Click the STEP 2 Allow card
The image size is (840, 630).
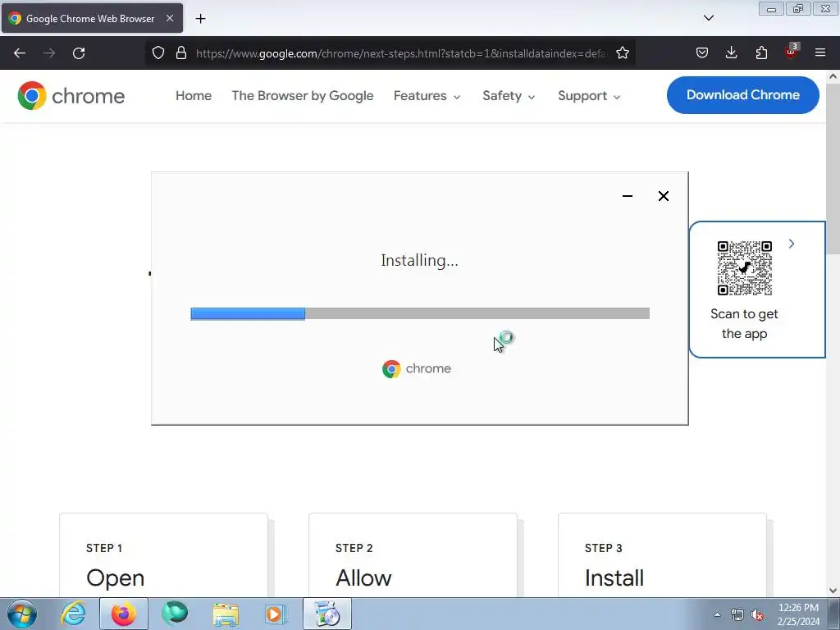click(413, 555)
